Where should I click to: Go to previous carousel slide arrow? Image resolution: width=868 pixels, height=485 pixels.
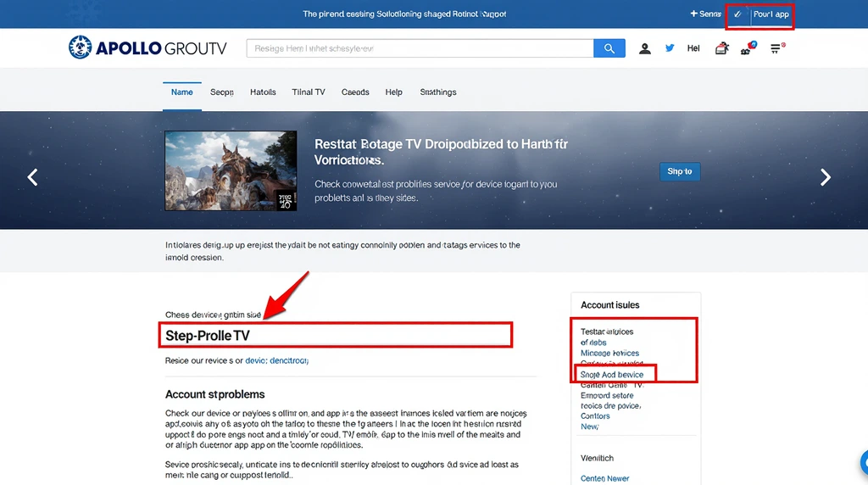[33, 177]
